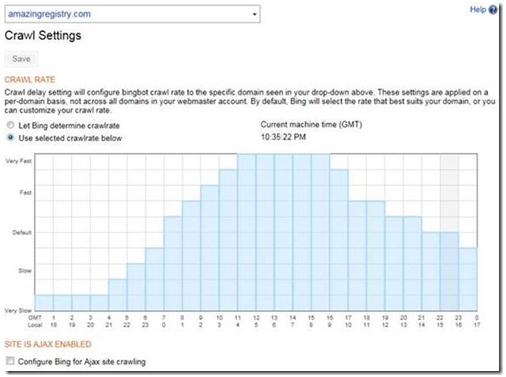
Task: Click the crawl rate bar at GMT hour 15
Action: coord(321,232)
